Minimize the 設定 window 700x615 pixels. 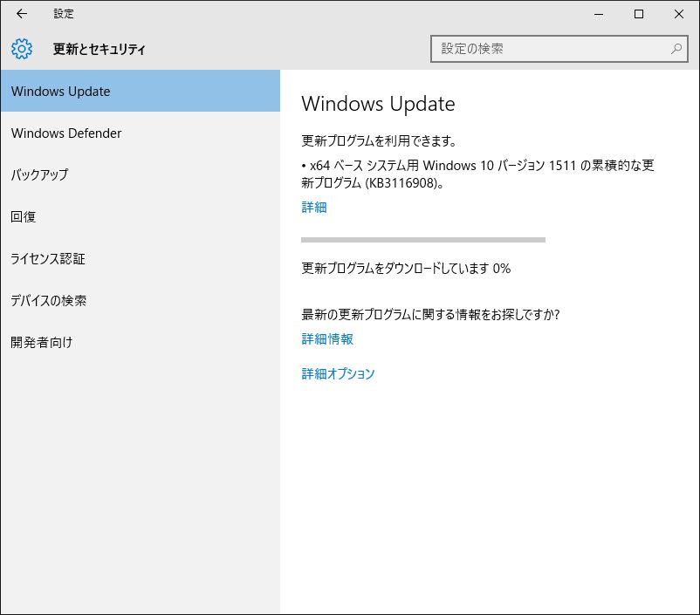pyautogui.click(x=599, y=14)
